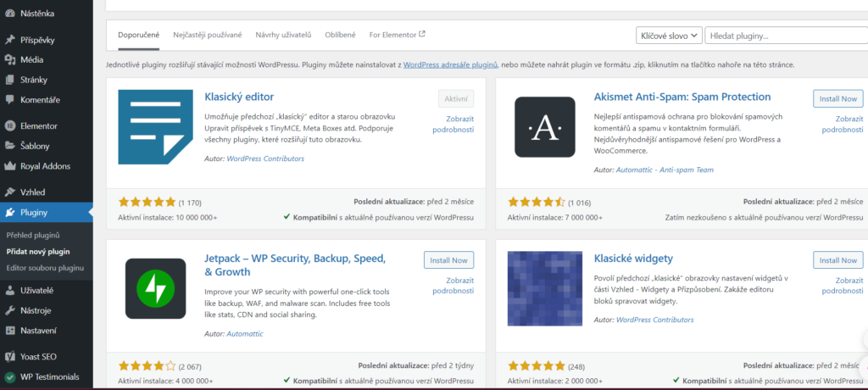Screen dimensions: 868x390
Task: Click the Aktivní button for Klasický editor
Action: (x=456, y=98)
